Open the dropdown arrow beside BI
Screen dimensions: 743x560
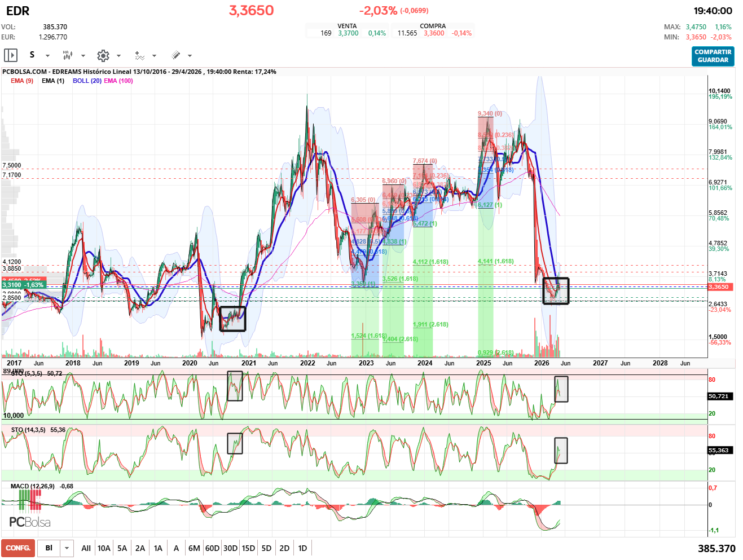[67, 548]
